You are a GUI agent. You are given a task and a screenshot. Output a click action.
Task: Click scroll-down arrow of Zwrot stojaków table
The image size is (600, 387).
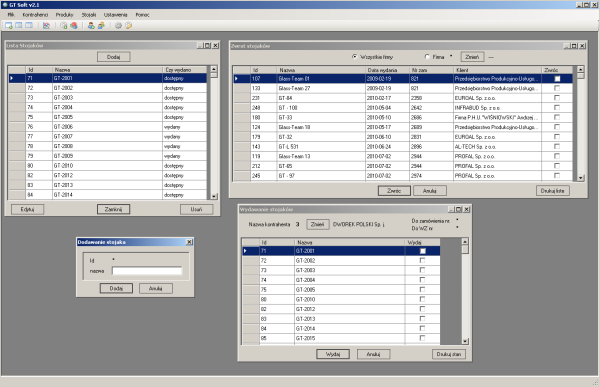pos(581,178)
